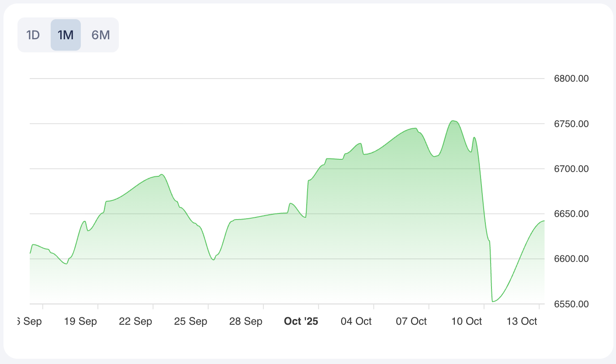Click the 28 Sep date label
The width and height of the screenshot is (616, 364).
tap(246, 322)
